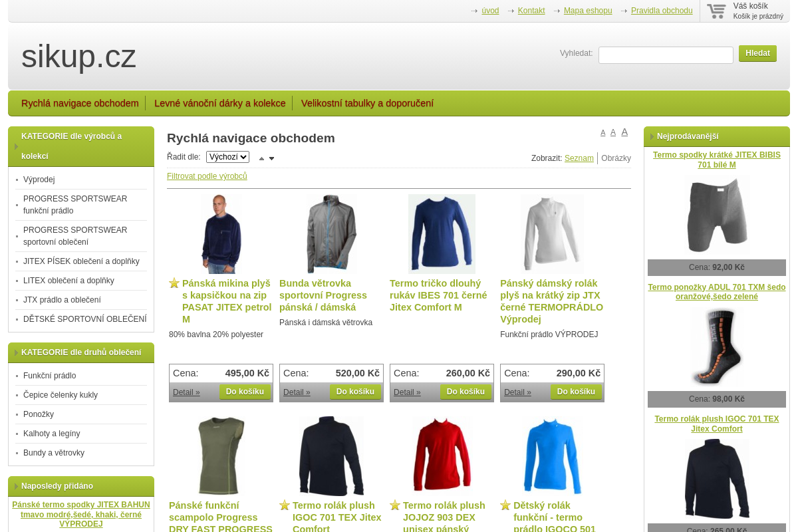Viewport: 798px width, 532px height.
Task: Open the Kontakt link in top bar
Action: tap(531, 11)
